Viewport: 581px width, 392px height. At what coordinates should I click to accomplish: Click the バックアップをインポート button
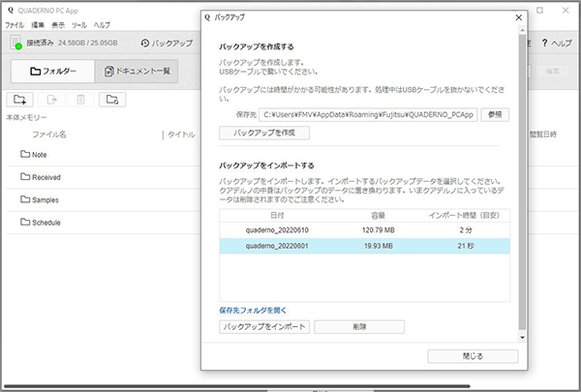[264, 327]
